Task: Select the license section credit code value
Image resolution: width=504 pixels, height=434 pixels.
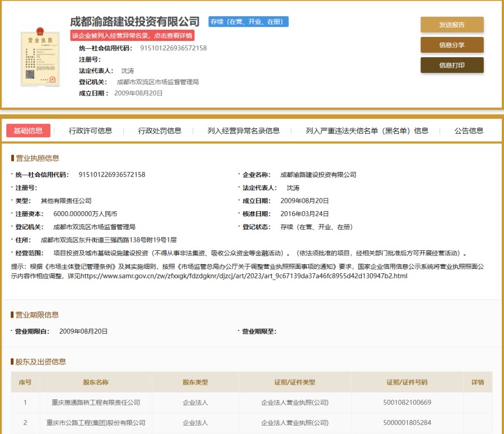Action: pos(112,175)
